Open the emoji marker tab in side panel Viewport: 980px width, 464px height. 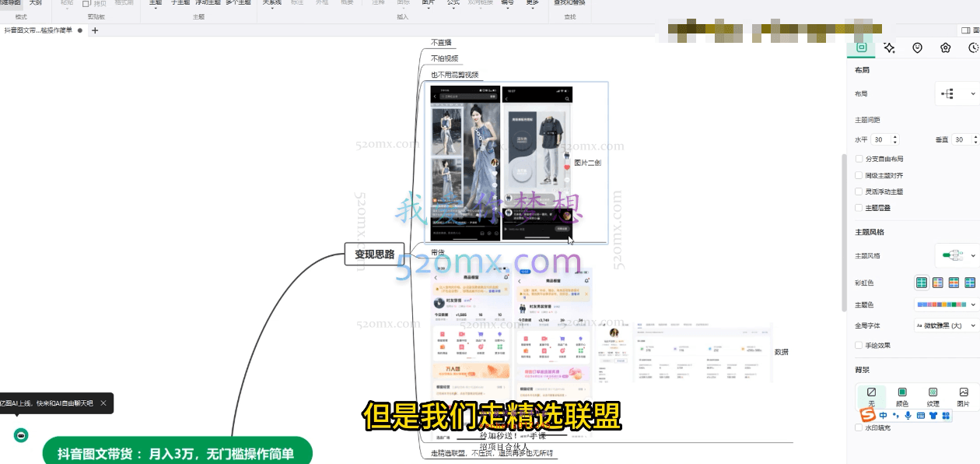[x=918, y=48]
